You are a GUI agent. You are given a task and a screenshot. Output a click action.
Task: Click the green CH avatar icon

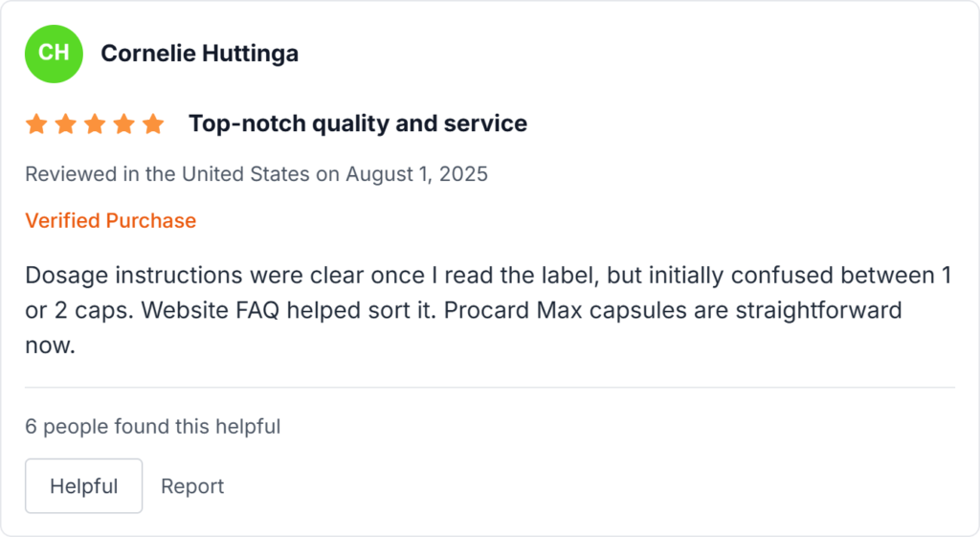pyautogui.click(x=54, y=53)
